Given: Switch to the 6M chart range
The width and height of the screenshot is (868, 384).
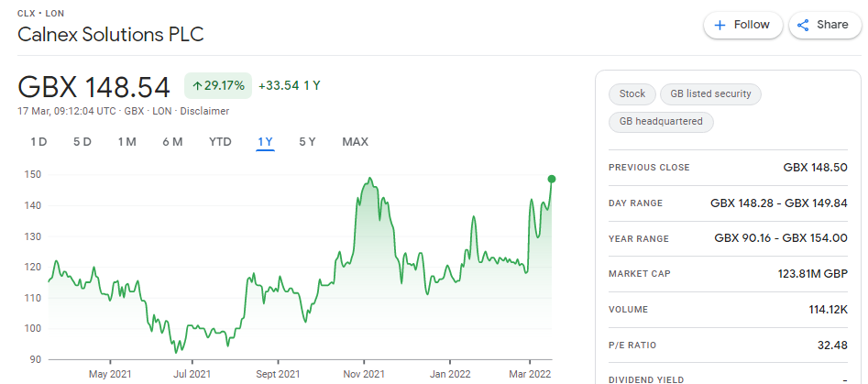Looking at the screenshot, I should pos(172,142).
